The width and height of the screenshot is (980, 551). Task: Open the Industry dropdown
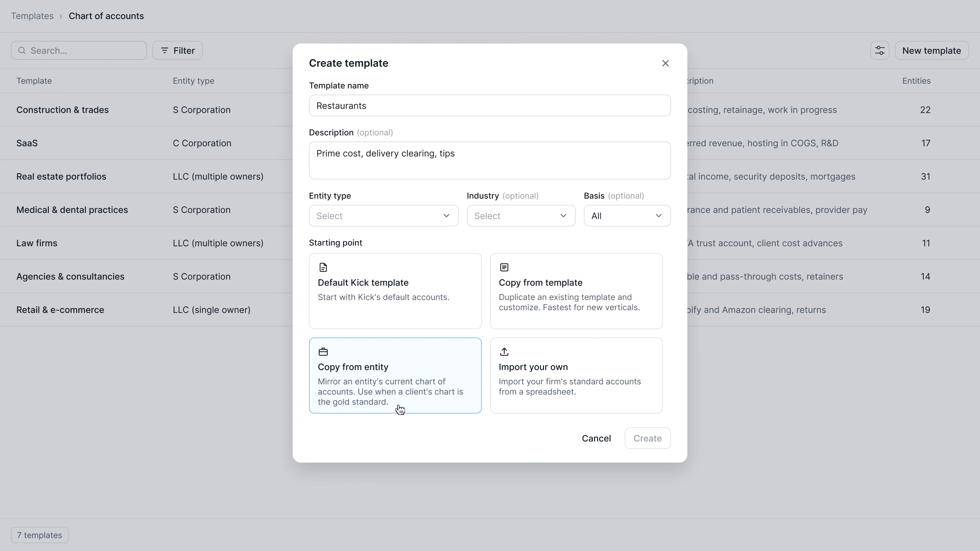521,216
